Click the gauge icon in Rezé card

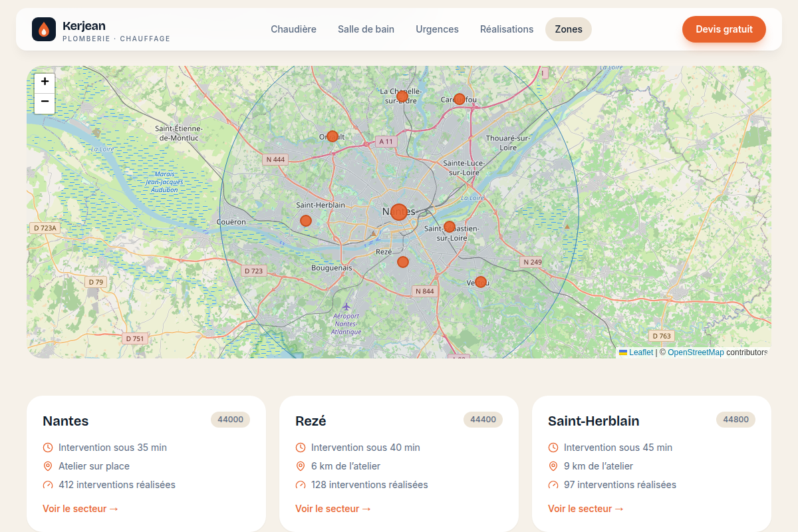(301, 485)
